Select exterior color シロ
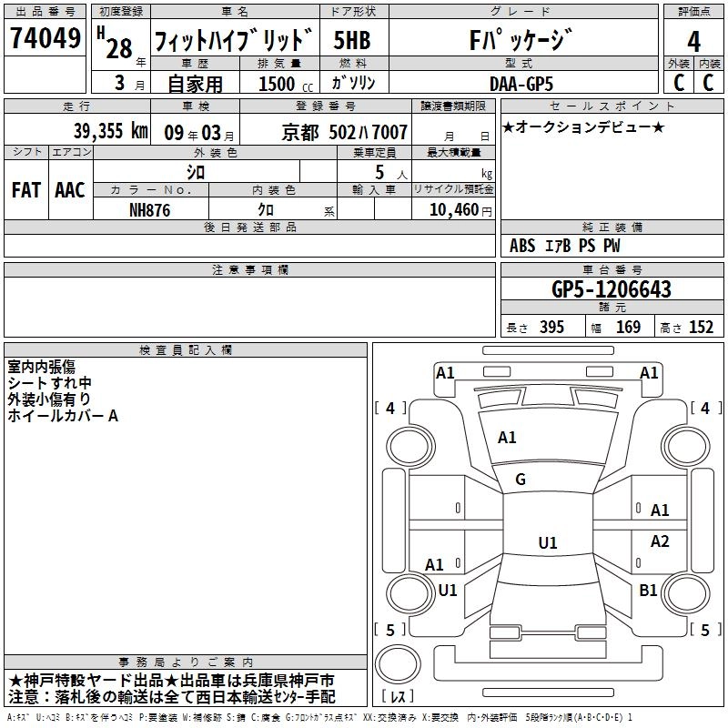The width and height of the screenshot is (728, 728). (x=196, y=172)
